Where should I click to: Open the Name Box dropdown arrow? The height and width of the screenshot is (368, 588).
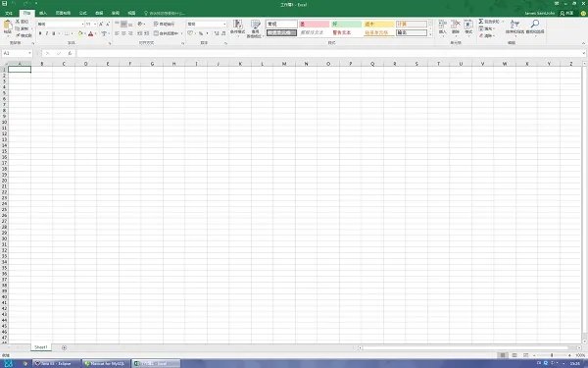tap(30, 53)
